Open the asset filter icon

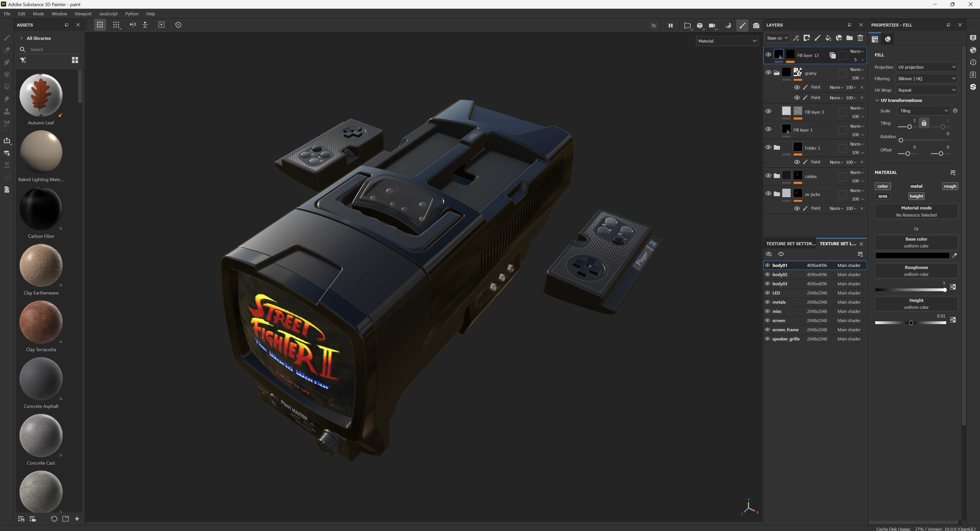[x=23, y=60]
